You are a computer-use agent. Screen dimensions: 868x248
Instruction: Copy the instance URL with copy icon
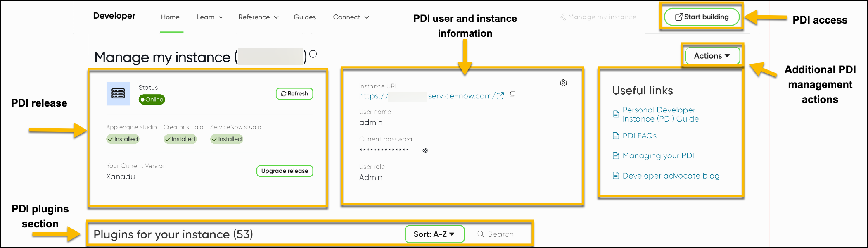tap(512, 94)
